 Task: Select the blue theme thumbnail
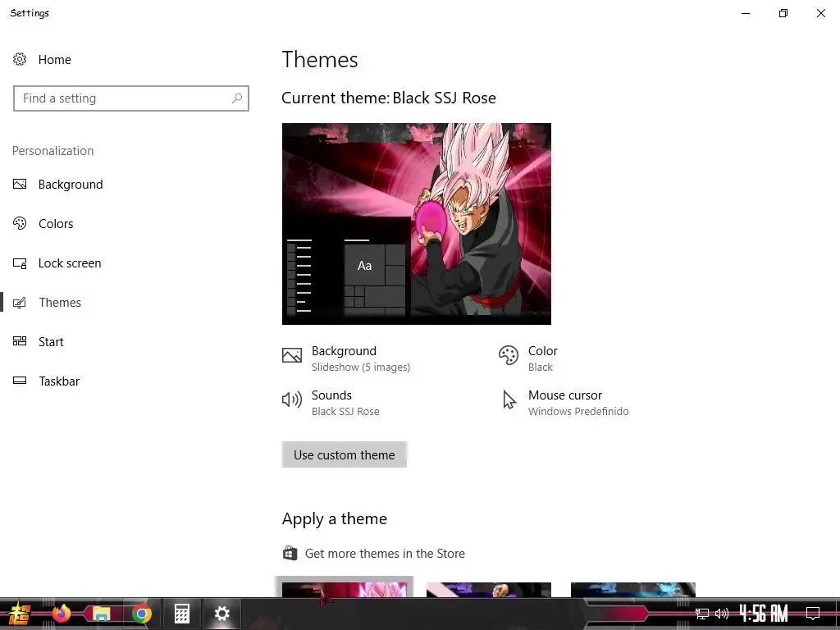pyautogui.click(x=633, y=589)
